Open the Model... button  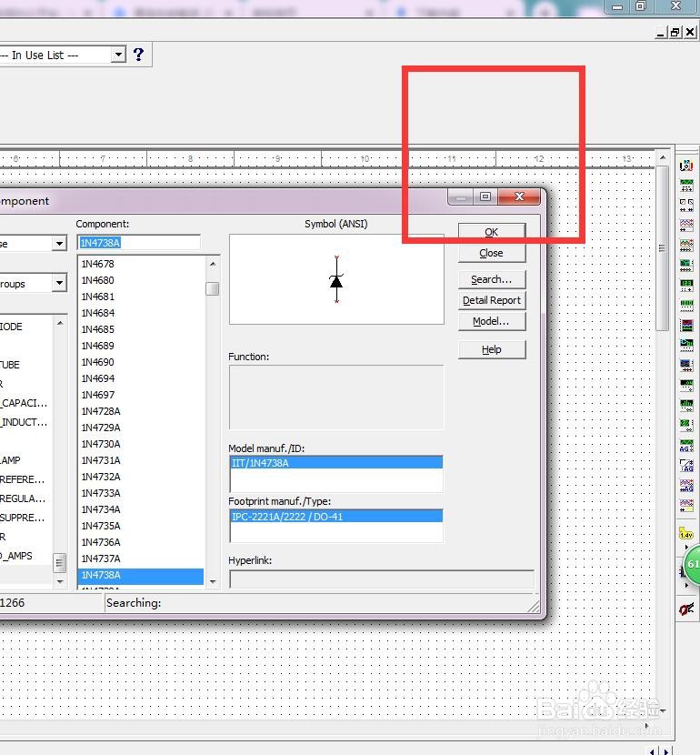(x=492, y=321)
